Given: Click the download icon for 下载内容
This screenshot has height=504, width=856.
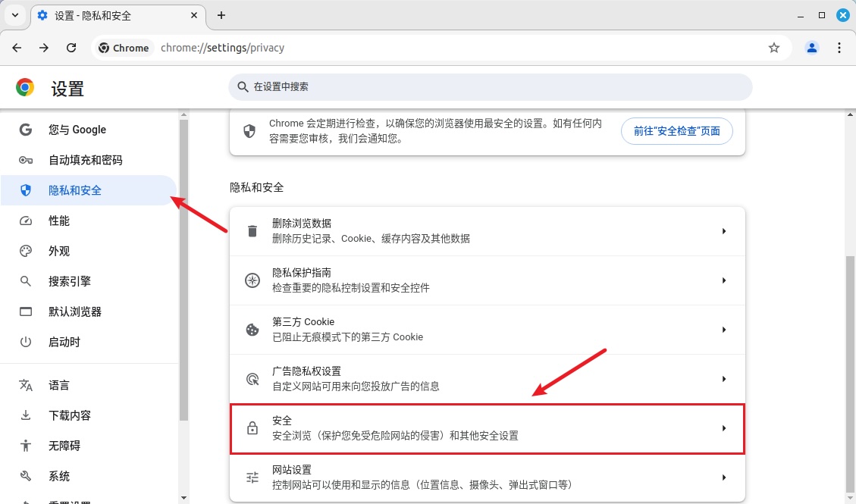Looking at the screenshot, I should [x=26, y=415].
